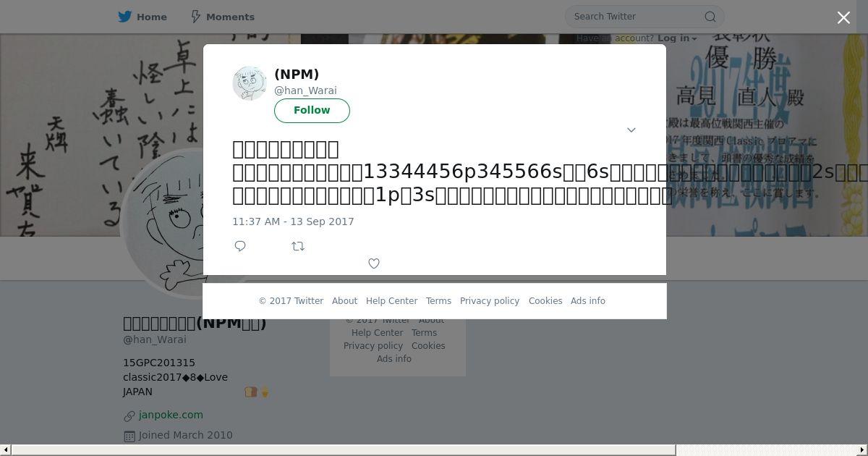Click the Follow button
Image resolution: width=868 pixels, height=456 pixels.
click(312, 110)
